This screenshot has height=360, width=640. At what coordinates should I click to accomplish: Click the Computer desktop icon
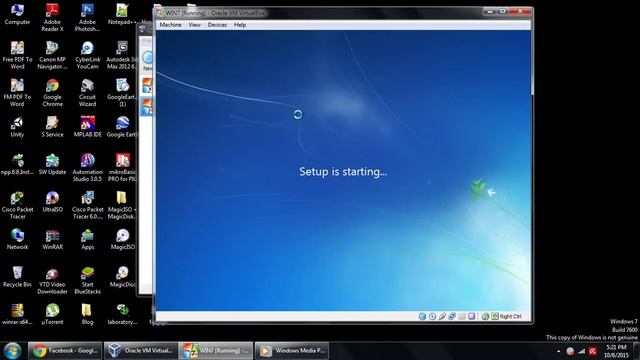17,14
